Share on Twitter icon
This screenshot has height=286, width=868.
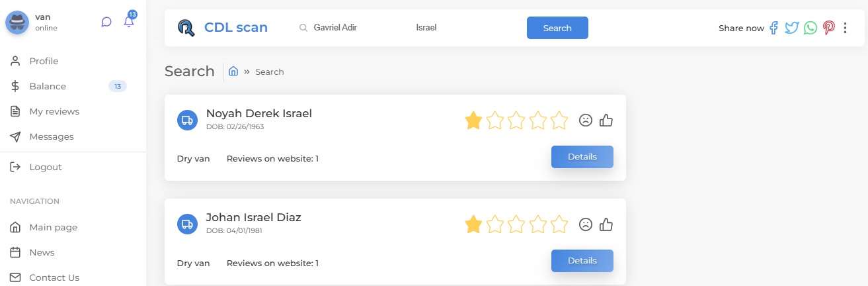792,28
